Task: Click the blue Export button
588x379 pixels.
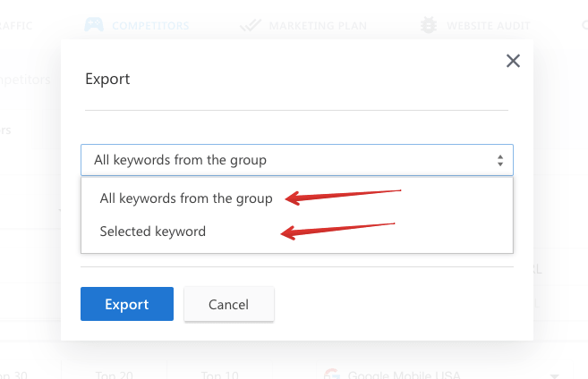Action: (x=127, y=304)
